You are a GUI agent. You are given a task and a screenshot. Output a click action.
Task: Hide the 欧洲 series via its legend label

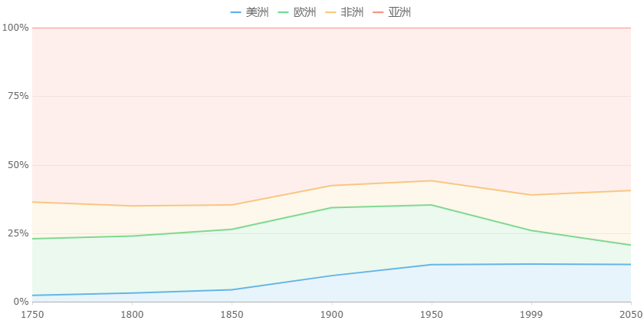coord(304,12)
